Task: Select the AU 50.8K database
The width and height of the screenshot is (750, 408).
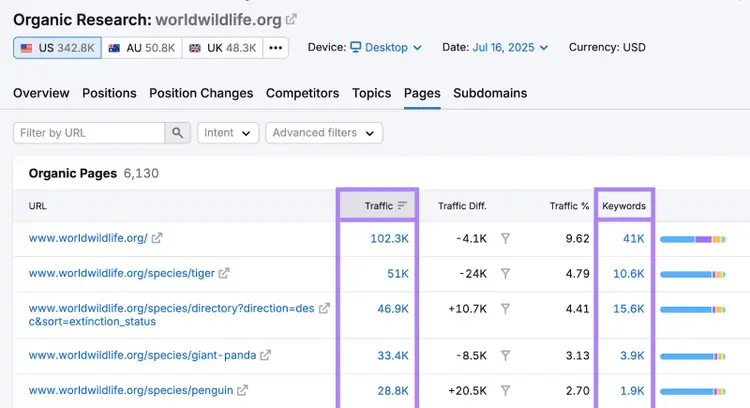Action: 142,48
